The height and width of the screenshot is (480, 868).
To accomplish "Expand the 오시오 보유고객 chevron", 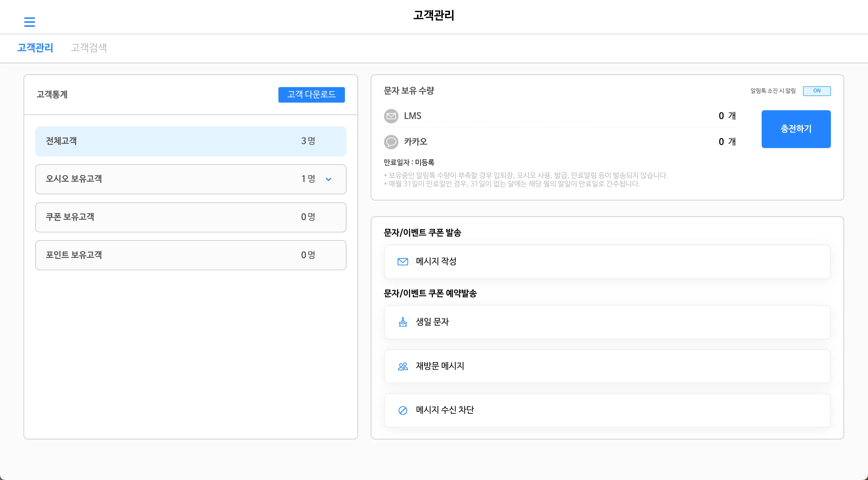I will coord(328,179).
